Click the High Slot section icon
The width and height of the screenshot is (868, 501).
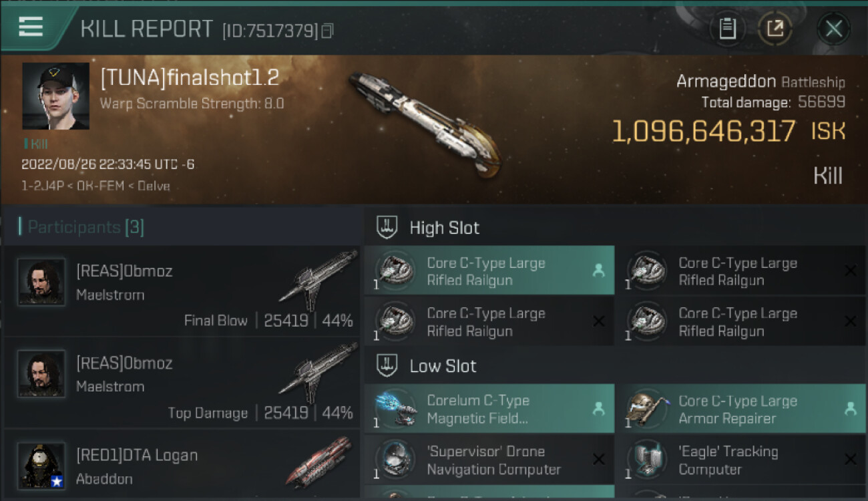pos(387,227)
